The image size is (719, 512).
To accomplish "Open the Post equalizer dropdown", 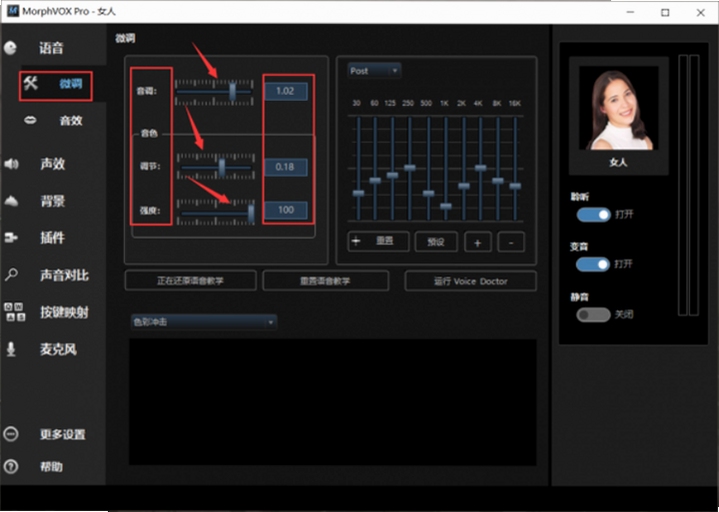I will pyautogui.click(x=374, y=71).
